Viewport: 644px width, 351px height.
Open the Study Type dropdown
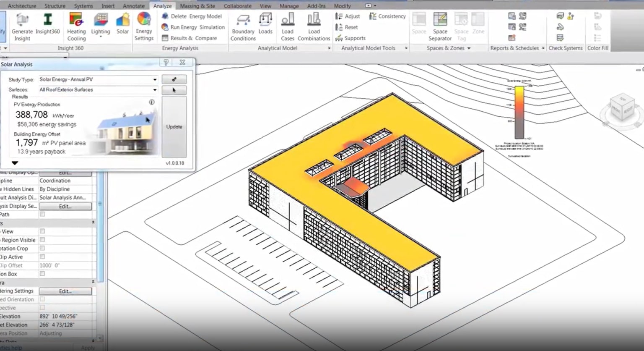(x=155, y=79)
